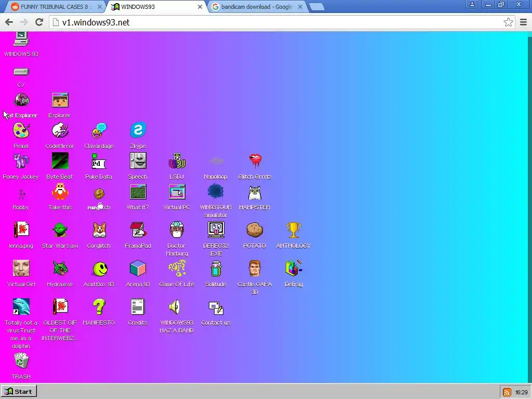Open CodeMirror icon
This screenshot has width=532, height=399.
pyautogui.click(x=60, y=130)
